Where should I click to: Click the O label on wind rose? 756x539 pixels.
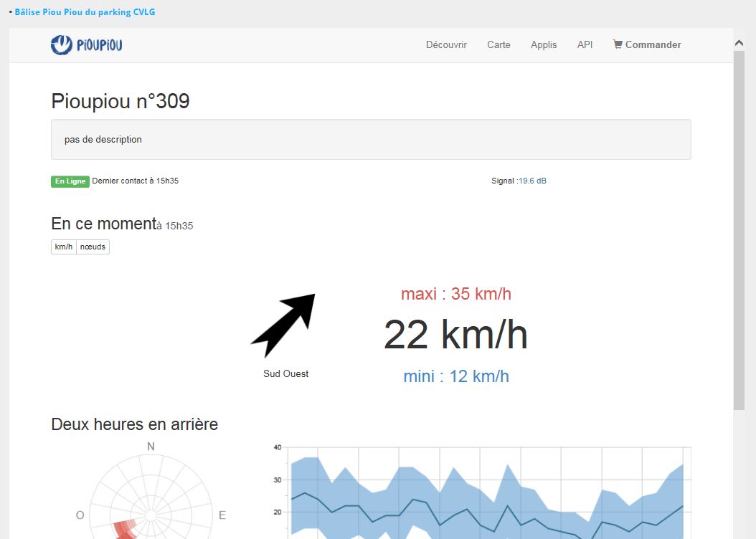click(x=80, y=515)
